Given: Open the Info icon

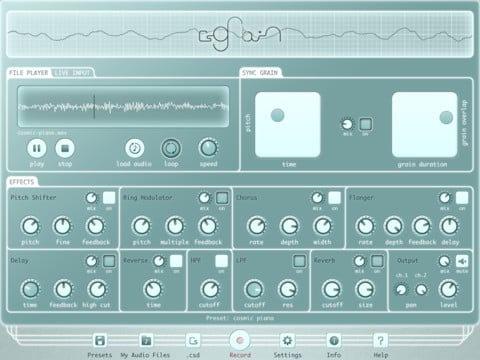Looking at the screenshot, I should (334, 340).
